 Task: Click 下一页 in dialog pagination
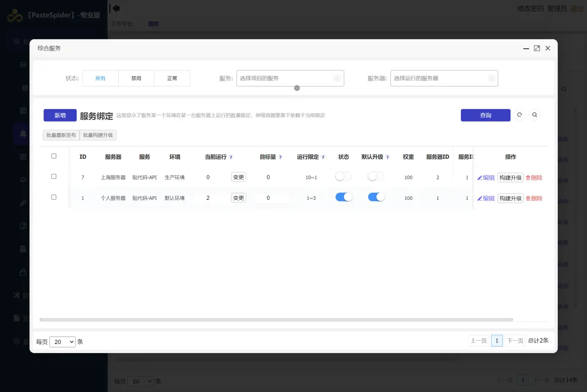[x=515, y=341]
